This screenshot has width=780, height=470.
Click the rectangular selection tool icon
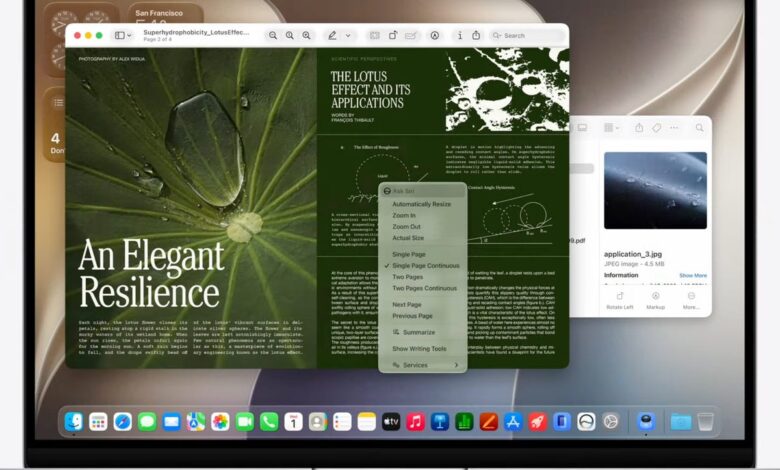tap(375, 35)
